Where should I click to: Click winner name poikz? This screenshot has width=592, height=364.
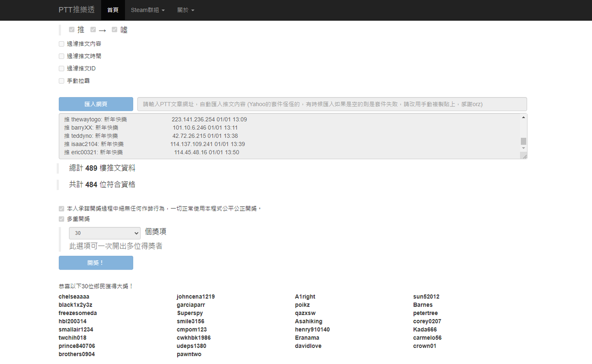coord(302,305)
